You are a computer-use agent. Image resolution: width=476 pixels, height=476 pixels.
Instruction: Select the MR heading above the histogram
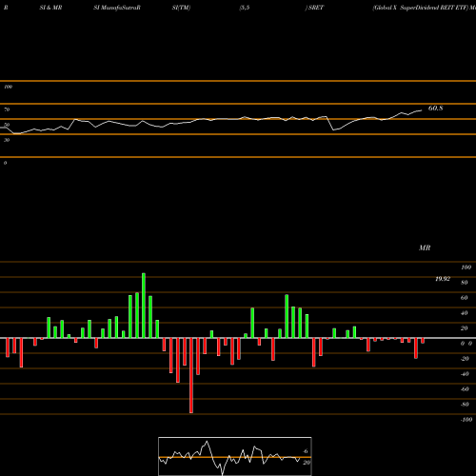coord(425,248)
